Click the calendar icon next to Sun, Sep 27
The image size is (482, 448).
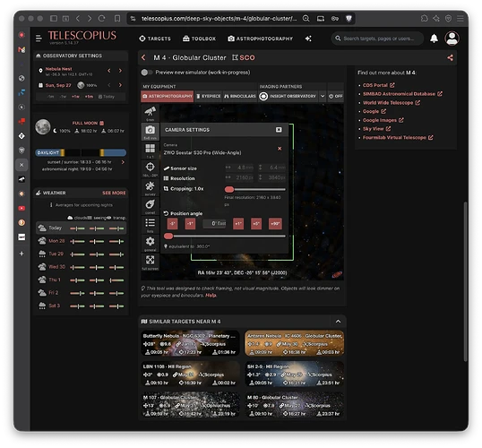click(x=40, y=85)
